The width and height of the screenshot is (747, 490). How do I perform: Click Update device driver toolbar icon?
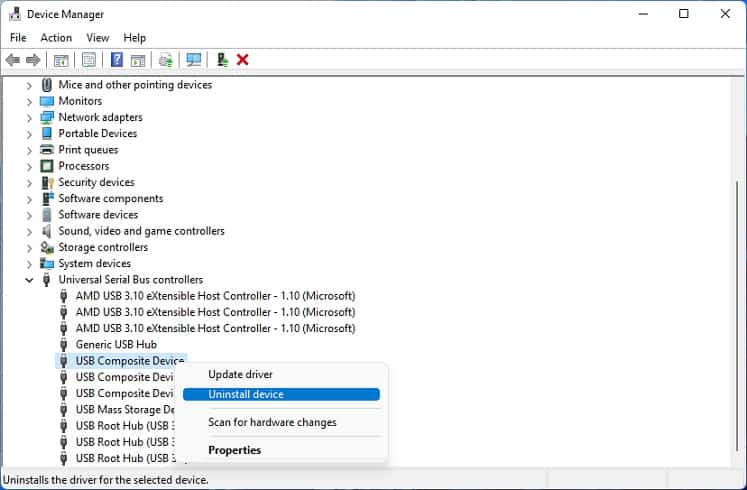coord(166,60)
